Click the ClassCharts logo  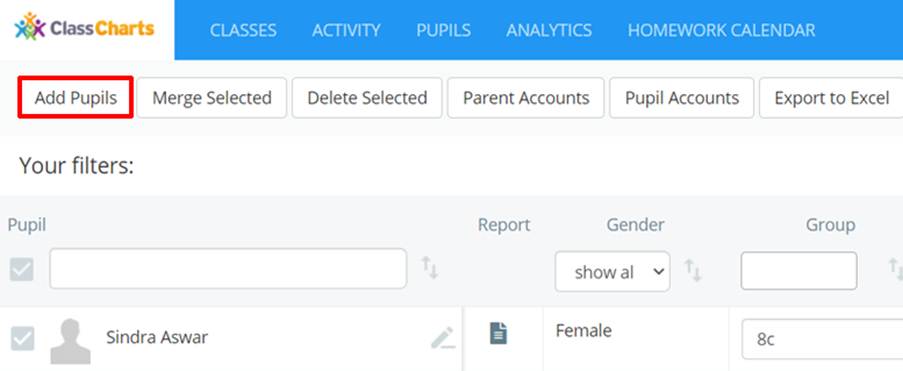(x=85, y=27)
